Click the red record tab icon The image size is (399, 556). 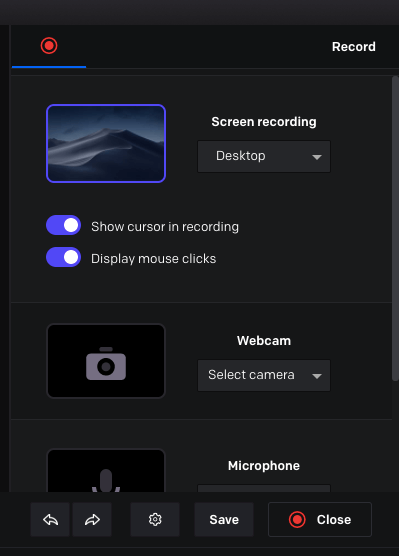click(x=49, y=46)
